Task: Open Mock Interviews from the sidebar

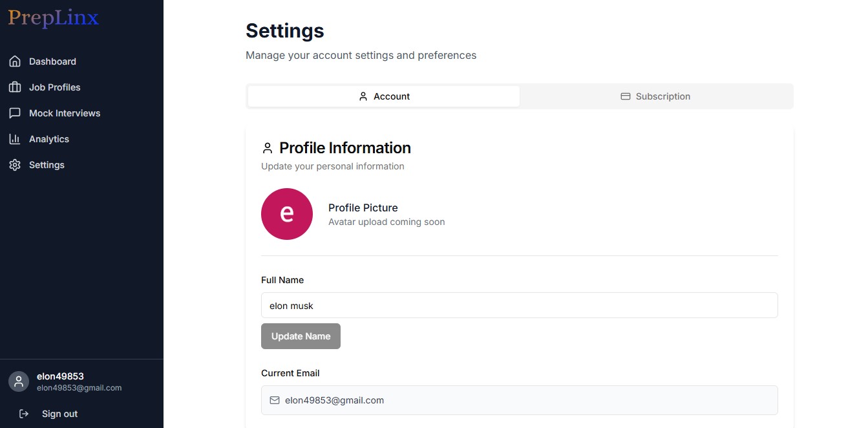Action: pyautogui.click(x=65, y=112)
